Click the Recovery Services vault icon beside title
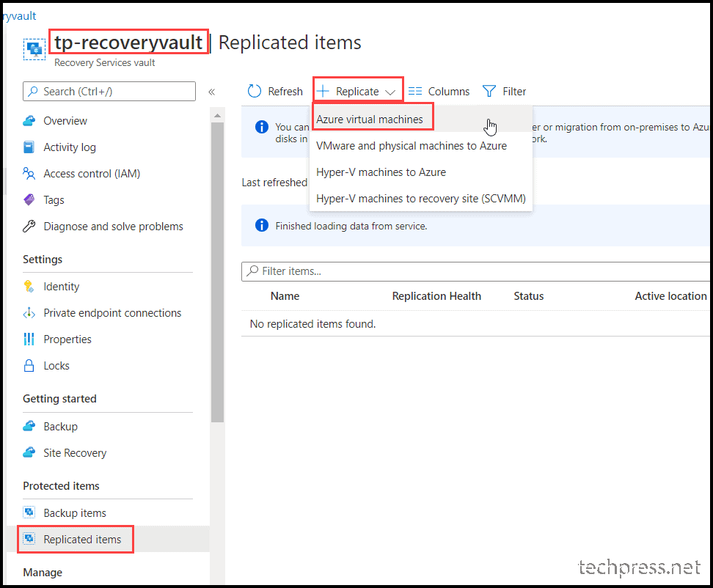This screenshot has width=713, height=588. 34,49
